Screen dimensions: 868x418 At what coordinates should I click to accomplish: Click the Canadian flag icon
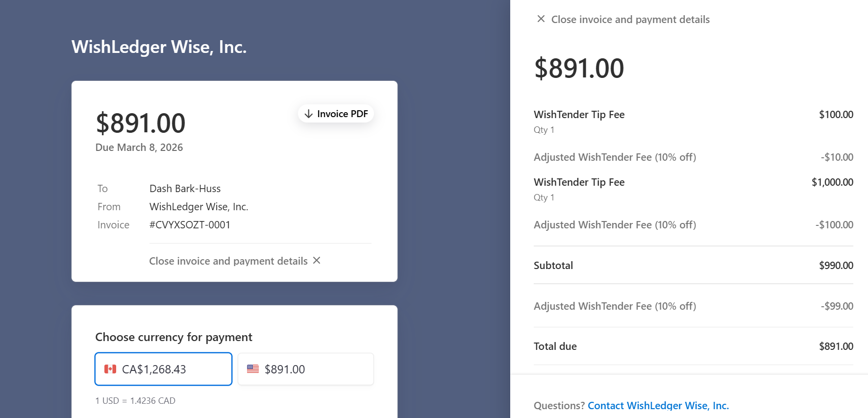tap(110, 369)
